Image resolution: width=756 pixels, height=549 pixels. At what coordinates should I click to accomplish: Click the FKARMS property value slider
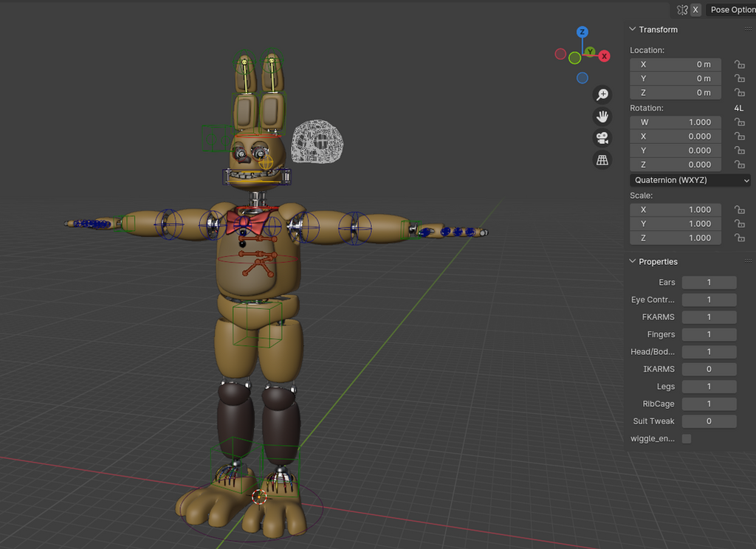point(709,317)
